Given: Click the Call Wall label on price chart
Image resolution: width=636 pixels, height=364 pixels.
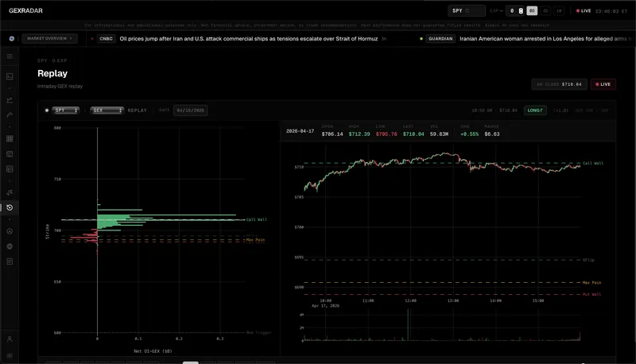Looking at the screenshot, I should (593, 164).
